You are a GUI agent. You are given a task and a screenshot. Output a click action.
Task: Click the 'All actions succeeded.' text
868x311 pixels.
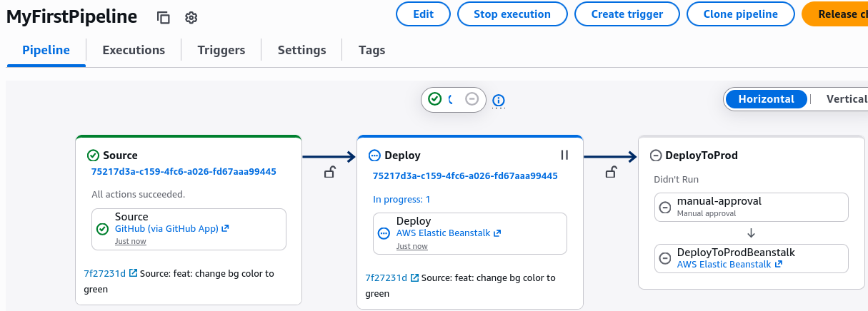(x=139, y=194)
